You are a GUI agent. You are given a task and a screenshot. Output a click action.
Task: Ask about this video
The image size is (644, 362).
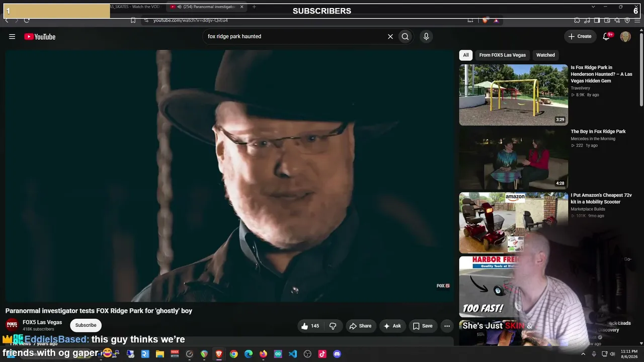click(392, 326)
